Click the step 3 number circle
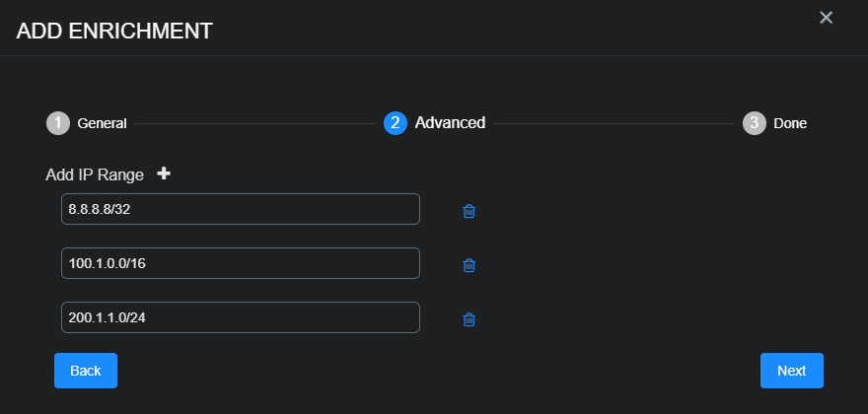Screen dimensions: 868x414 tap(755, 123)
